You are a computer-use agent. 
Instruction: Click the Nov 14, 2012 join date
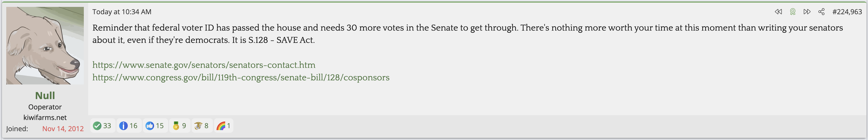(x=63, y=129)
